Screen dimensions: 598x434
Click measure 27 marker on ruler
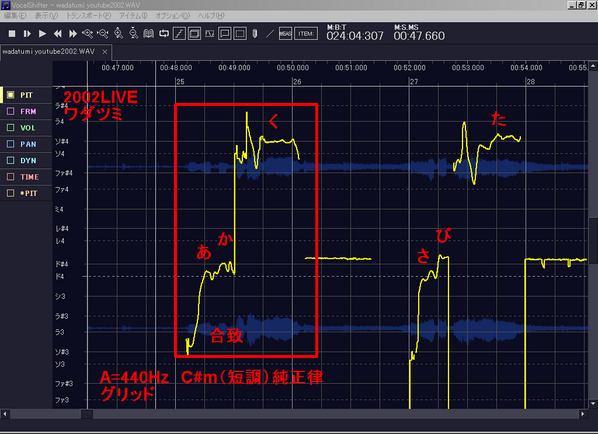point(414,82)
